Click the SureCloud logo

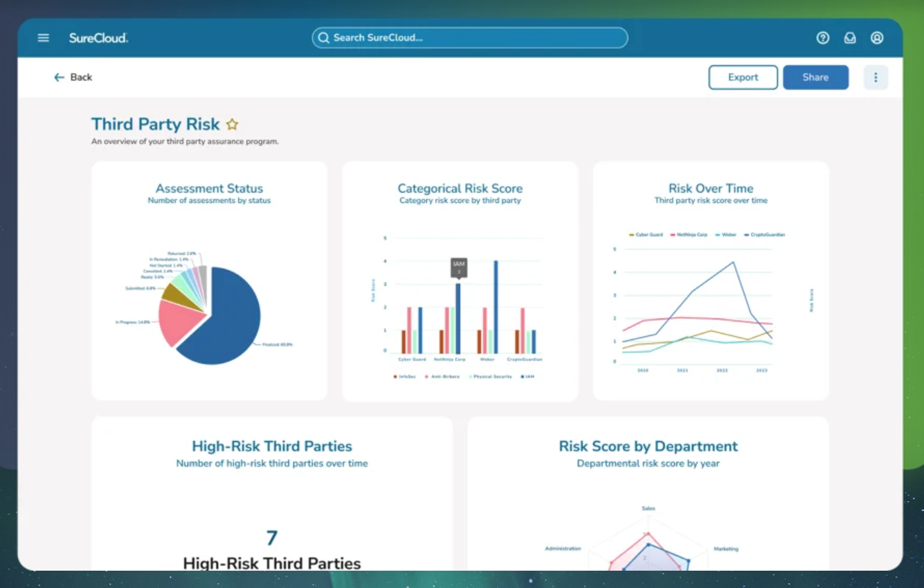pyautogui.click(x=98, y=38)
